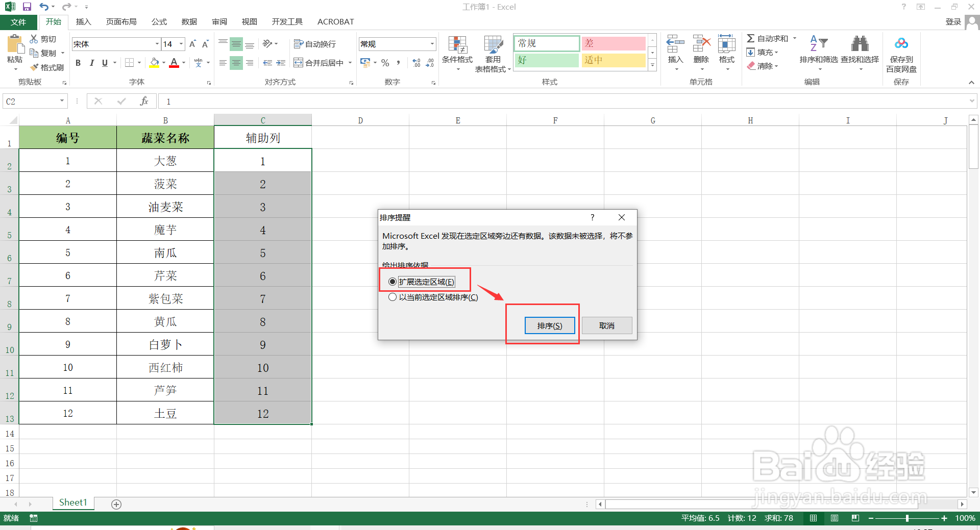Click the red font color icon
980x530 pixels.
174,63
